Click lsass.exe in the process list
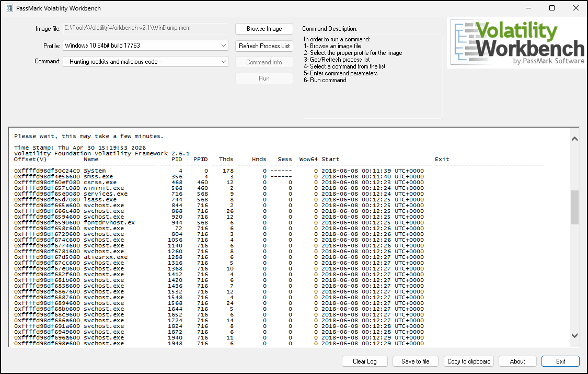588x374 pixels. 100,200
